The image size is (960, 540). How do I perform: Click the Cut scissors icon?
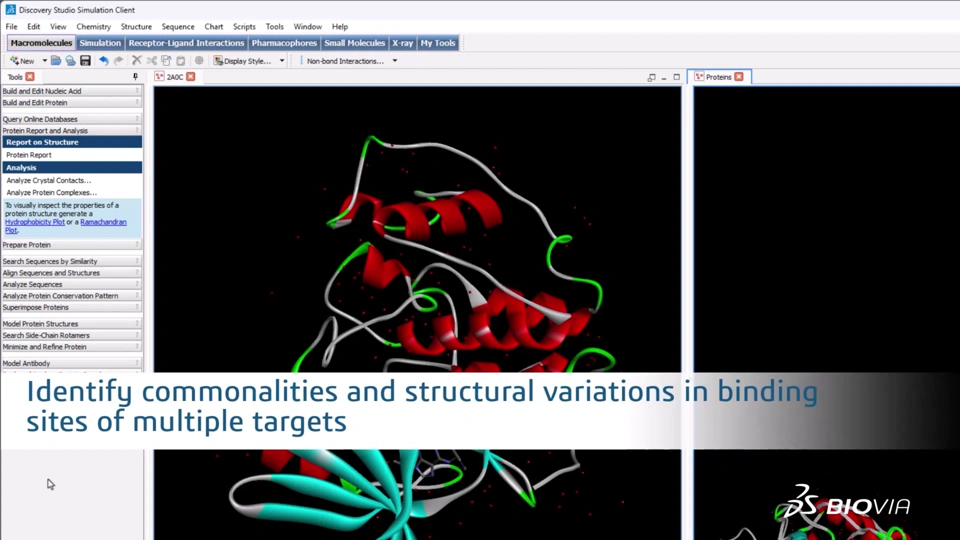(x=151, y=61)
